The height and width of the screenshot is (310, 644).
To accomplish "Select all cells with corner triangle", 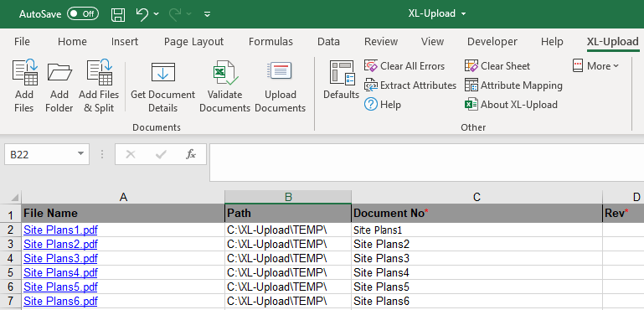I will pos(14,198).
